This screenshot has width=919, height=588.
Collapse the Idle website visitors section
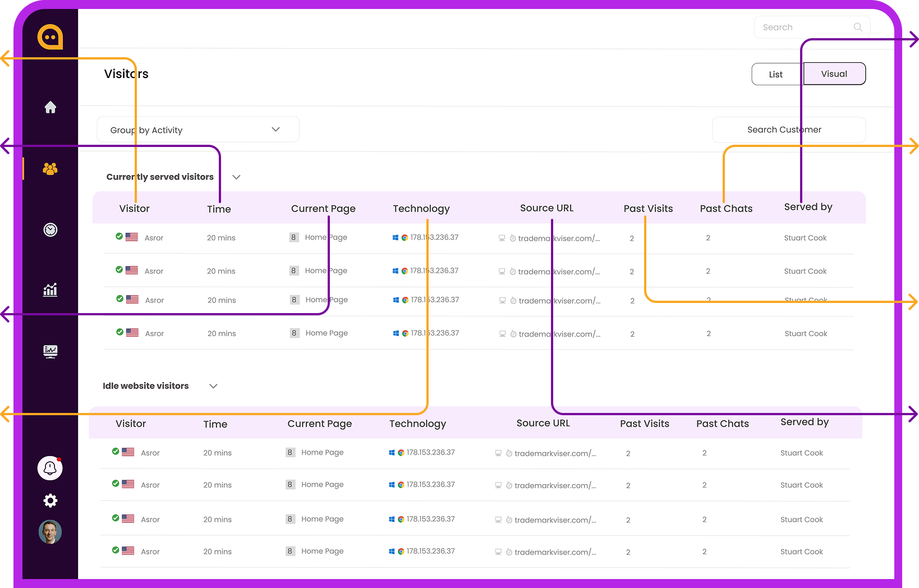click(213, 386)
